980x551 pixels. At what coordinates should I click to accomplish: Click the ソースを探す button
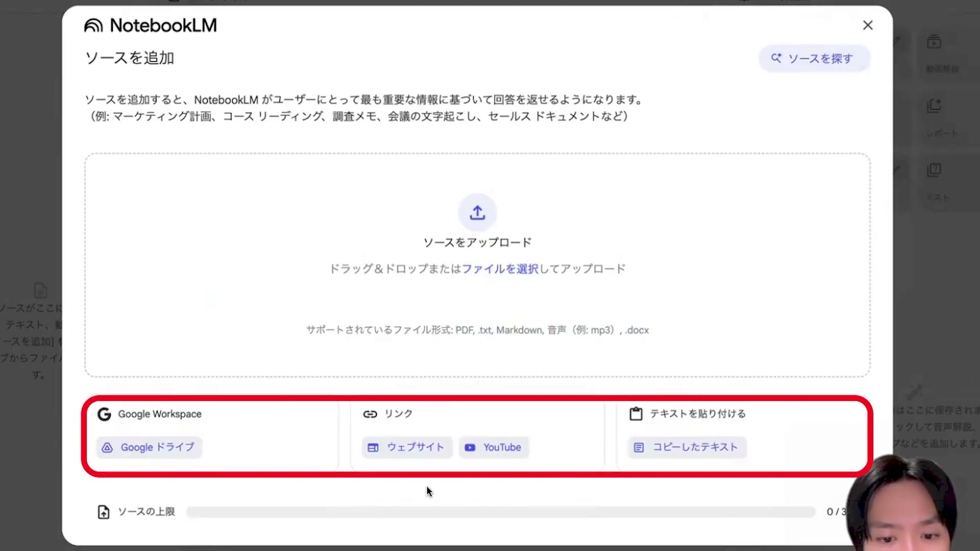(814, 59)
